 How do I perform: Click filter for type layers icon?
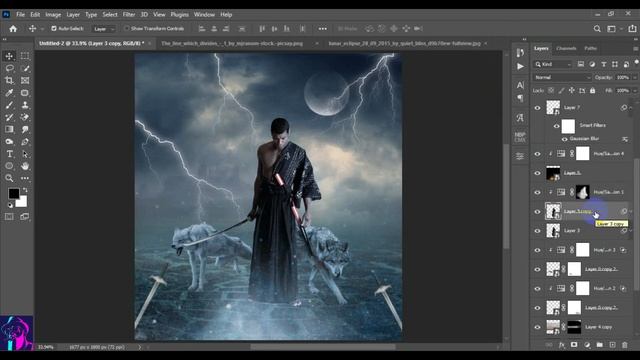(x=603, y=64)
